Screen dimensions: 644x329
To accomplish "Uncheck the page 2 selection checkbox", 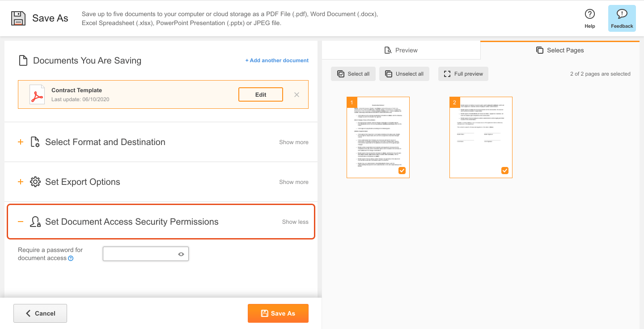I will 505,171.
